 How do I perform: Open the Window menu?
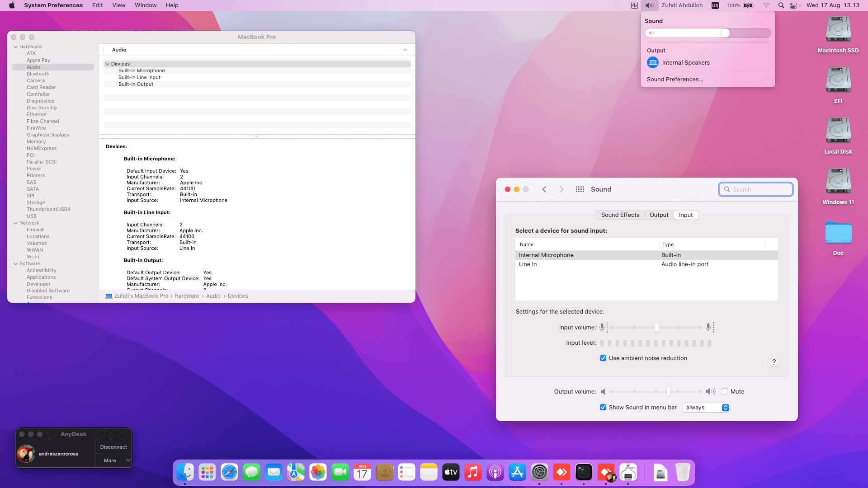pyautogui.click(x=145, y=5)
